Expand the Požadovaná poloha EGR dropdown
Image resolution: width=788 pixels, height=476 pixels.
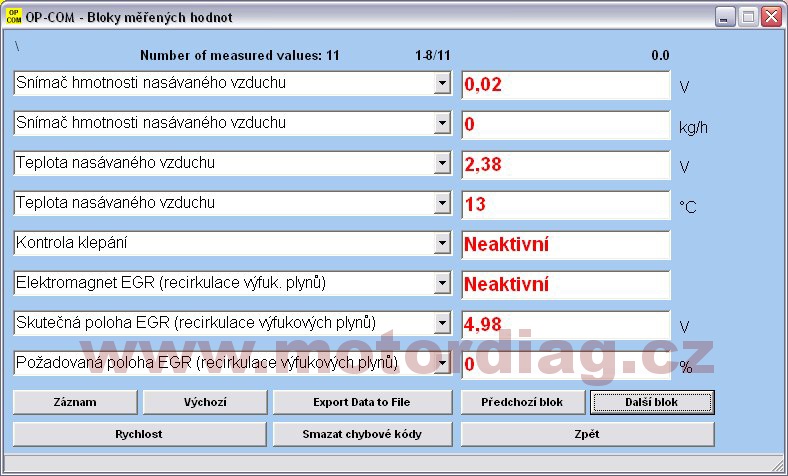443,363
